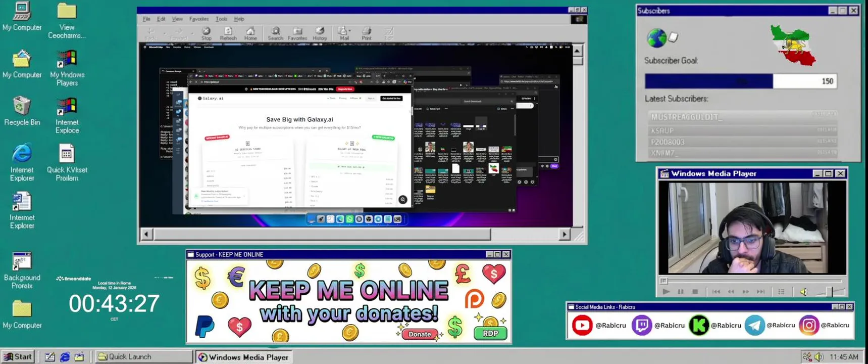Click the 11:45 AM clock in the tray
The height and width of the screenshot is (364, 868).
pyautogui.click(x=844, y=357)
